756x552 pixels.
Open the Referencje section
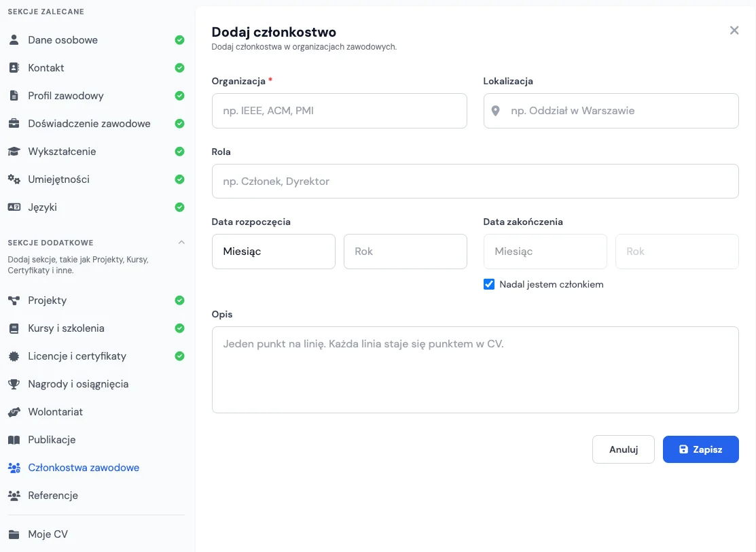(96, 496)
